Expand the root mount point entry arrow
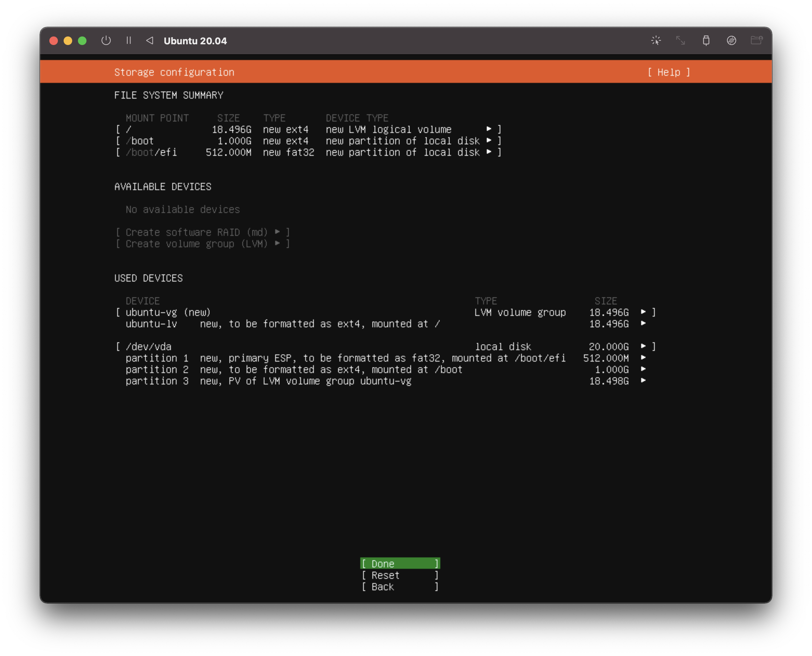Image resolution: width=812 pixels, height=656 pixels. tap(489, 129)
